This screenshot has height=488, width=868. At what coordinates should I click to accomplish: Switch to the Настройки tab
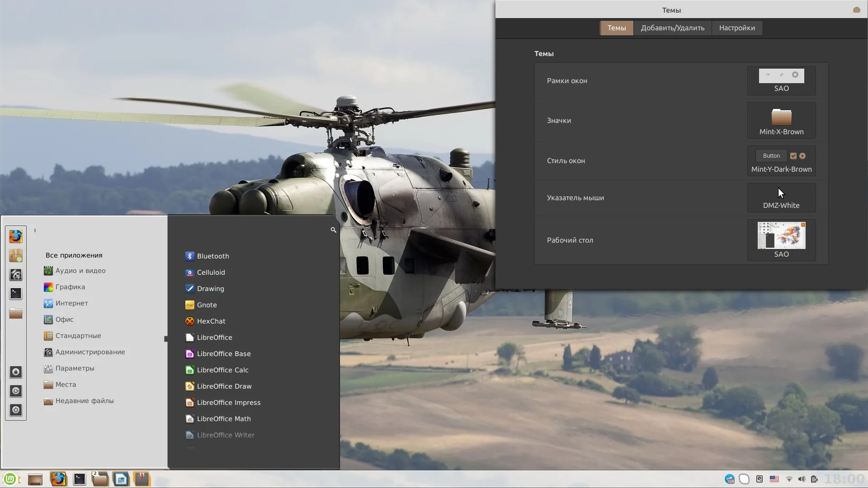pyautogui.click(x=737, y=28)
